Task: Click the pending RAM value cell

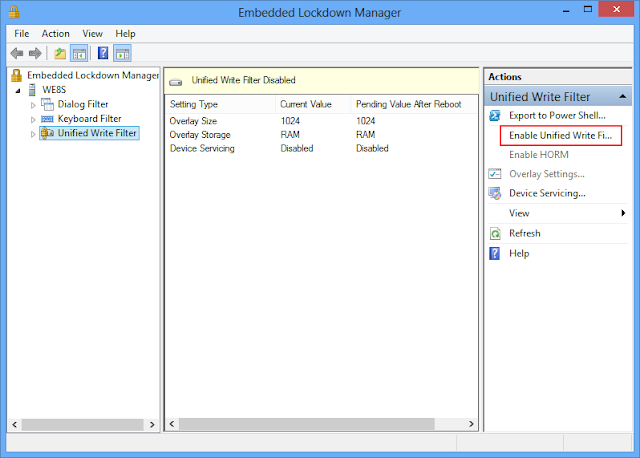Action: point(365,135)
